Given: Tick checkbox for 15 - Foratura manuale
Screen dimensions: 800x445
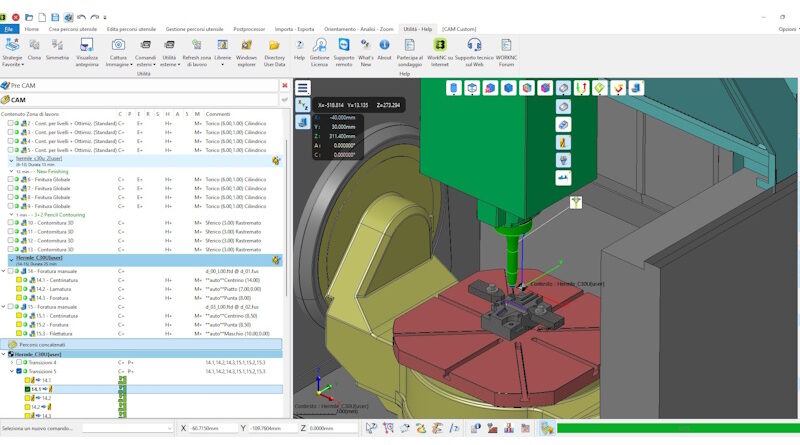Looking at the screenshot, I should (10, 307).
